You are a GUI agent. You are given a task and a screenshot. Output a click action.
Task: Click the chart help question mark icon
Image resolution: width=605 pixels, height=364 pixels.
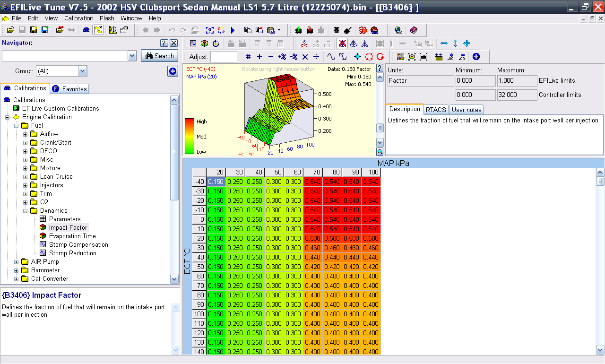(x=380, y=68)
